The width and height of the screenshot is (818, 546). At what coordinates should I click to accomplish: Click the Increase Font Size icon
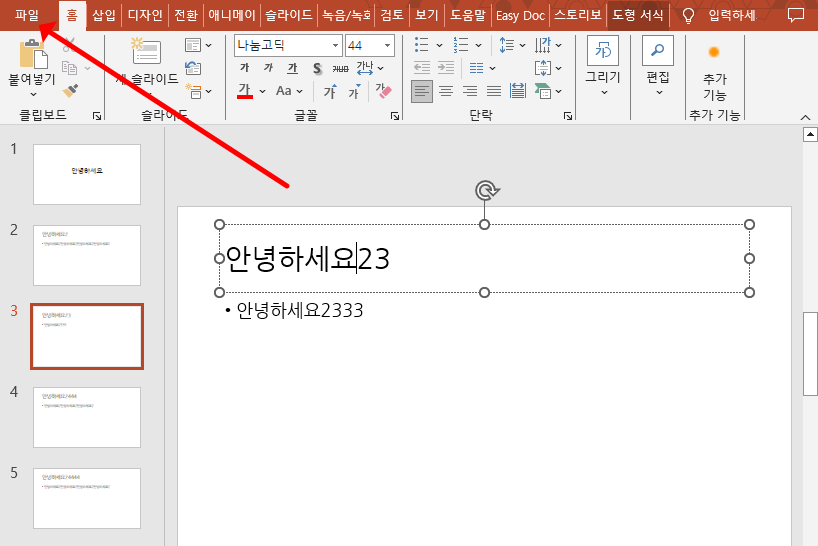pyautogui.click(x=330, y=91)
